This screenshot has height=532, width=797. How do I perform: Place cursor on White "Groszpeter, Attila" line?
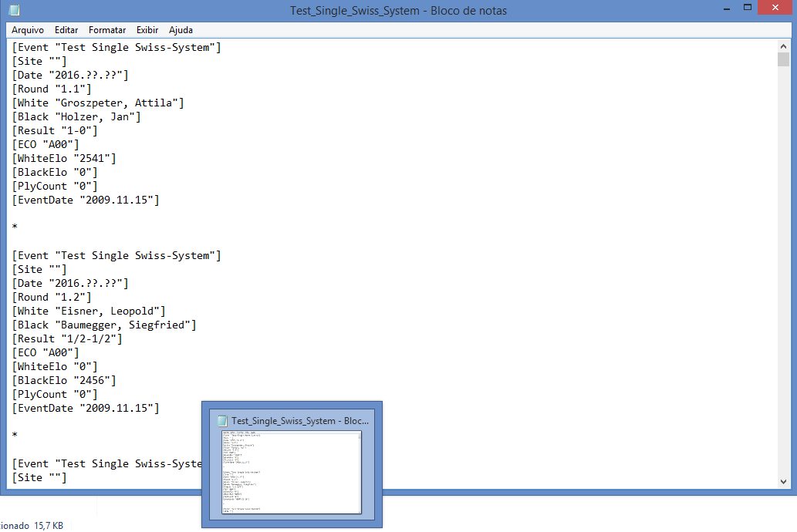coord(98,103)
